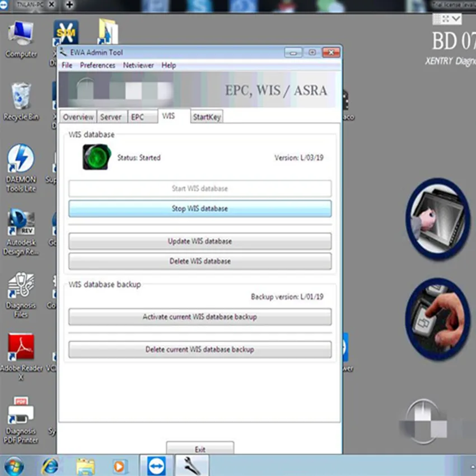Image resolution: width=476 pixels, height=476 pixels.
Task: Delete current WIS database backup
Action: coord(200,349)
